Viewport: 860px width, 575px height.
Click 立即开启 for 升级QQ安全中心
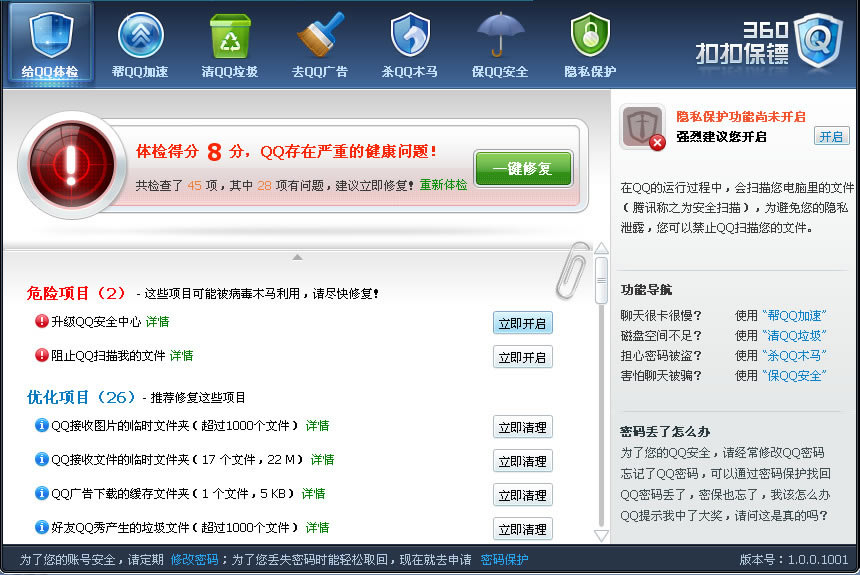point(522,323)
